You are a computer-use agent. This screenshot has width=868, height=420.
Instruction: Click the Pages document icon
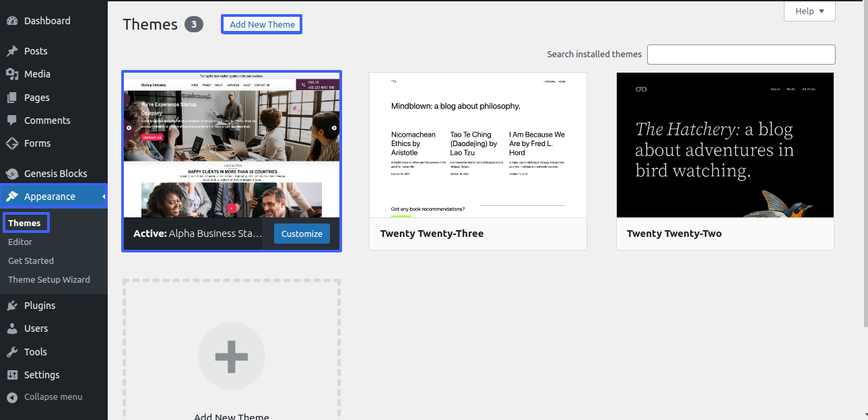12,98
